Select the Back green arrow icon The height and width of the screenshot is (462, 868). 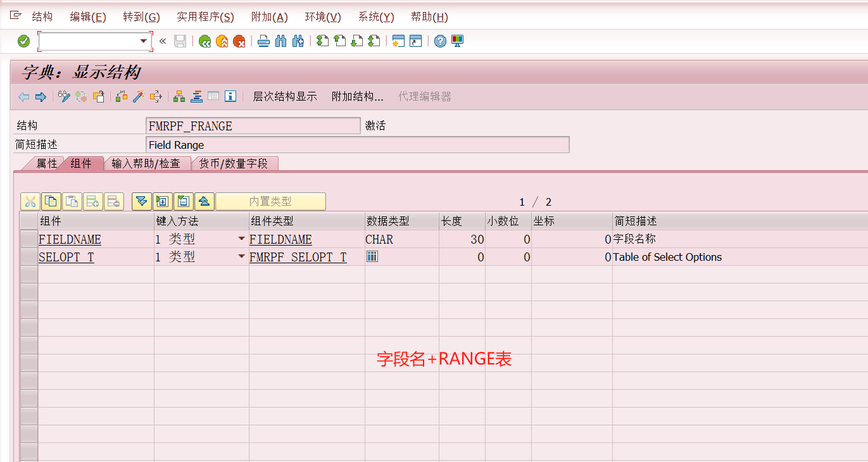pos(204,41)
